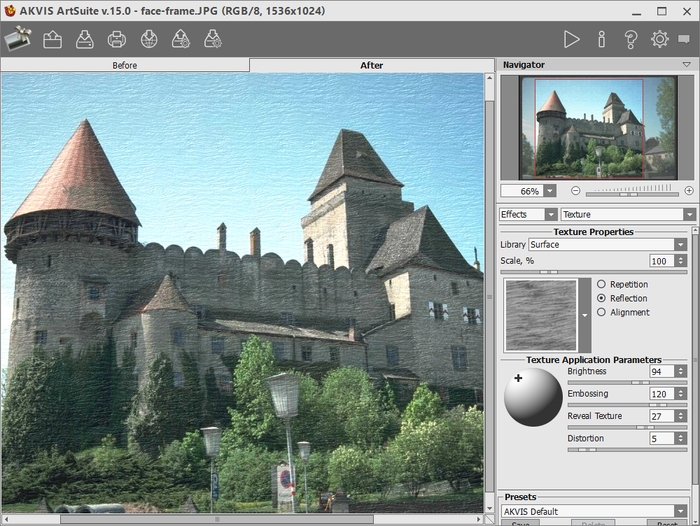The image size is (700, 526).
Task: Click the Embossing value stepper
Action: coord(680,393)
